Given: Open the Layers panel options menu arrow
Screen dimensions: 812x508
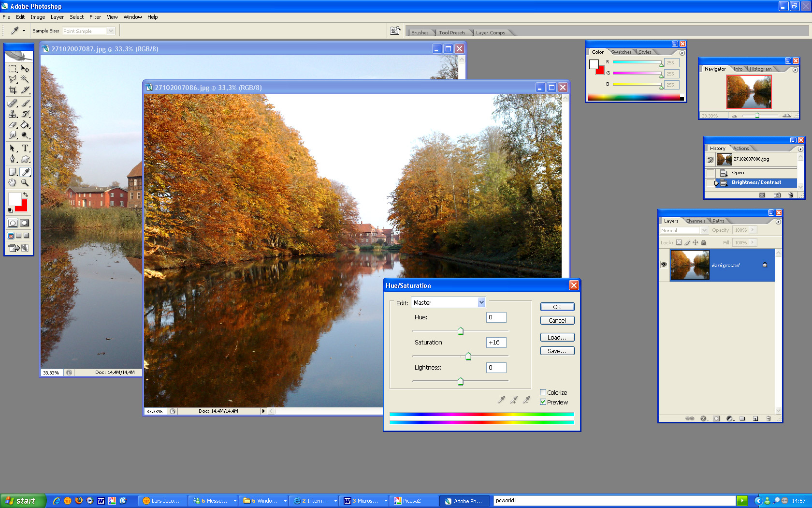Looking at the screenshot, I should click(x=778, y=222).
